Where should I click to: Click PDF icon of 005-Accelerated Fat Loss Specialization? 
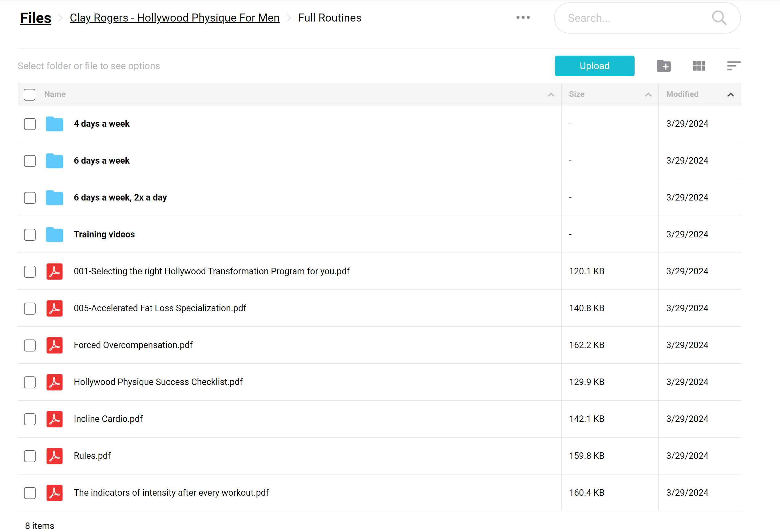pyautogui.click(x=54, y=308)
